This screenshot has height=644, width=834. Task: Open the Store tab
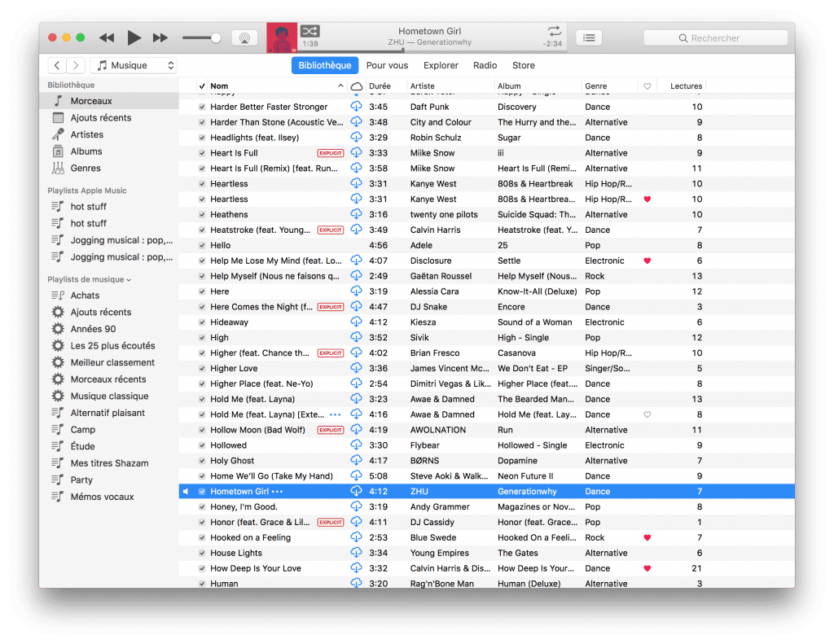tap(524, 65)
